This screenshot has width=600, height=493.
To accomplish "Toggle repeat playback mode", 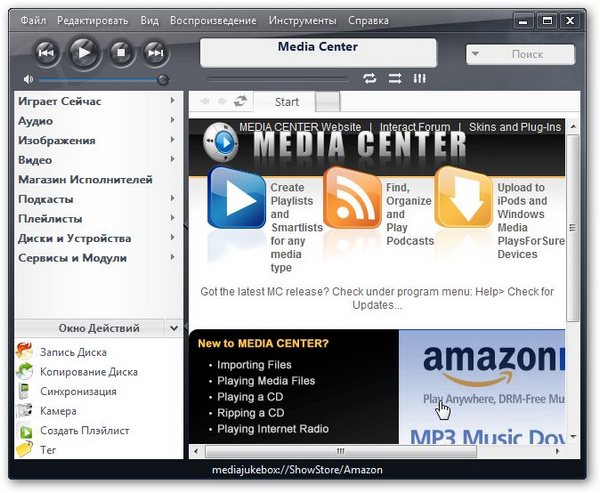I will [370, 78].
